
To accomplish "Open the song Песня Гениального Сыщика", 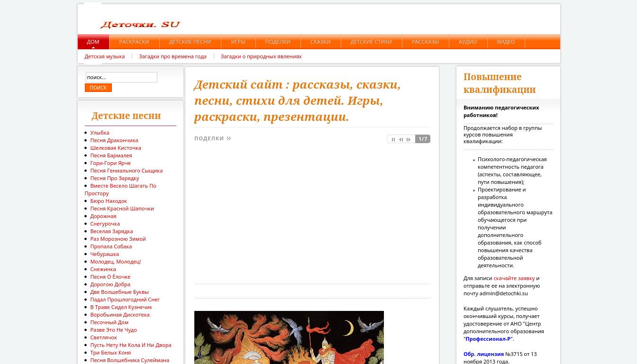I will 127,171.
